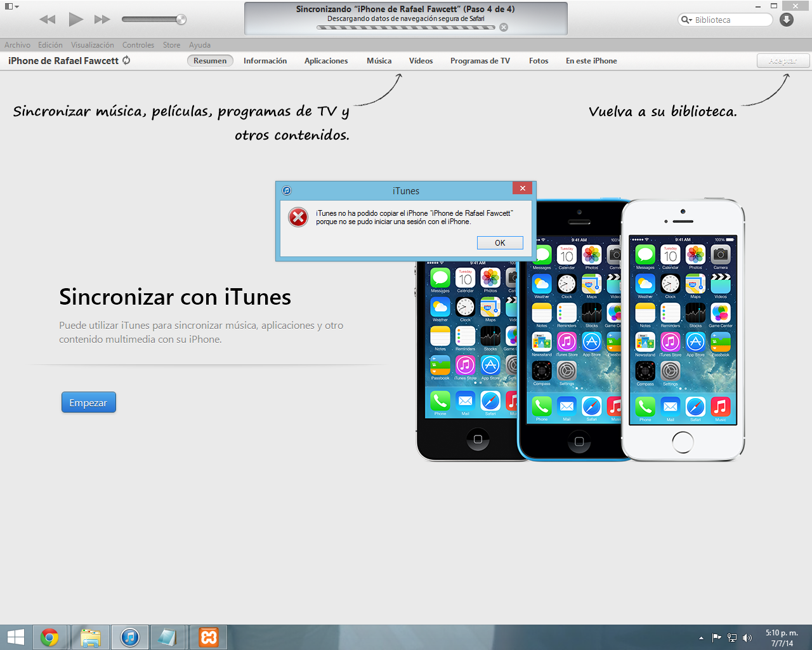This screenshot has width=812, height=650.
Task: Adjust the volume slider knob
Action: pos(181,20)
